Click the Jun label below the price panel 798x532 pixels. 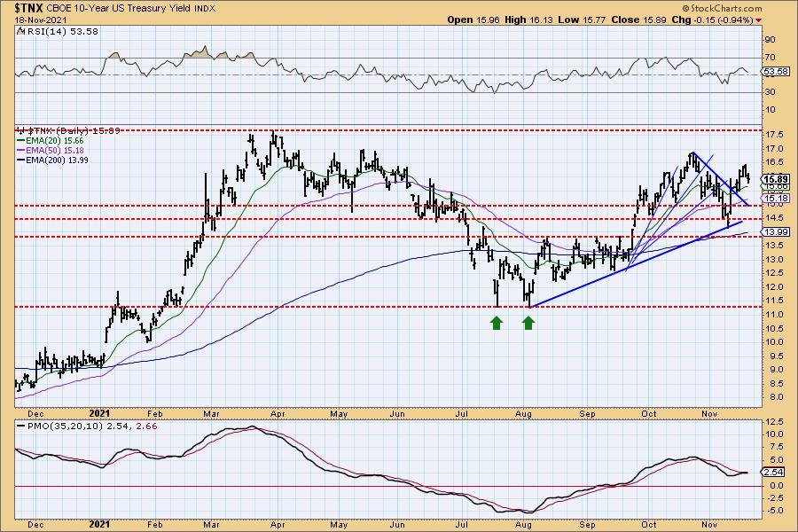(x=397, y=414)
